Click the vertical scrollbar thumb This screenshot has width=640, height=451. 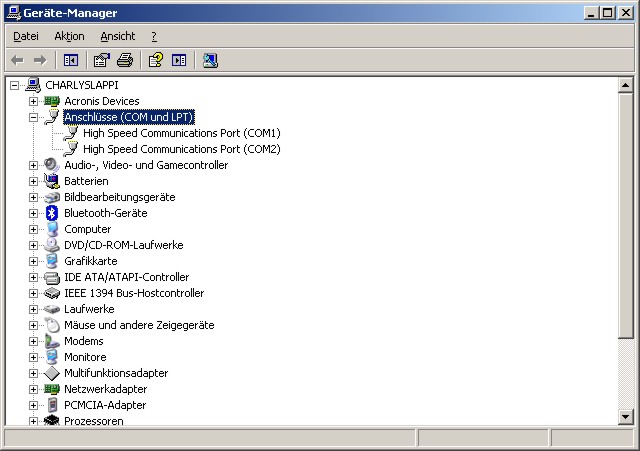click(625, 216)
